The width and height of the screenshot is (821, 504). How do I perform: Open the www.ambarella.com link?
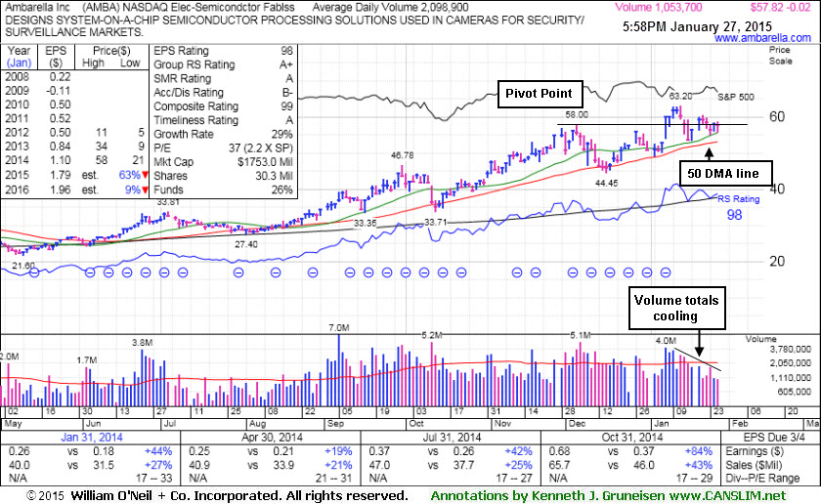[762, 38]
